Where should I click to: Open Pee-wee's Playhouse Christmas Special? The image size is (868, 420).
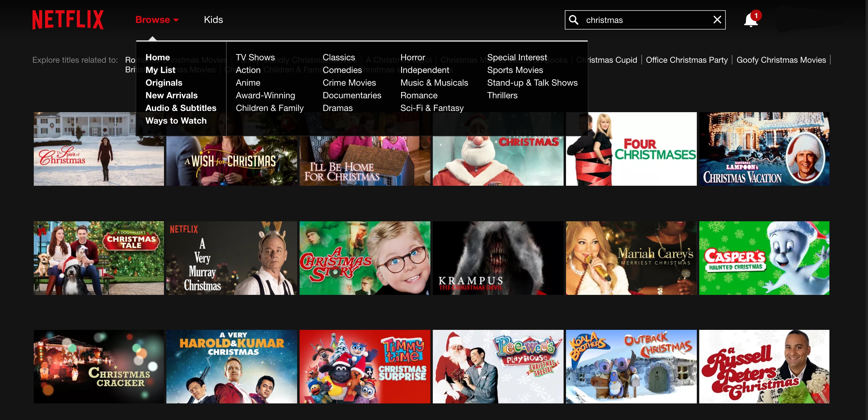pyautogui.click(x=498, y=366)
